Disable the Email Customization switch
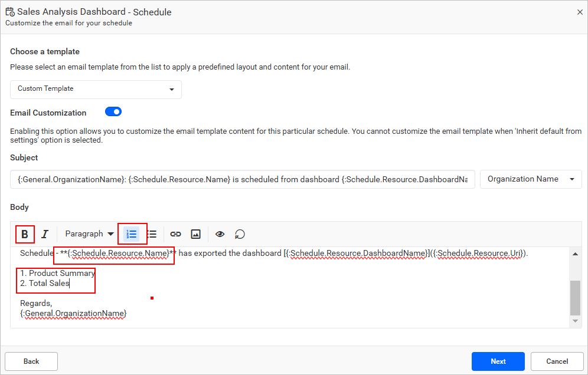This screenshot has width=588, height=375. coord(113,111)
